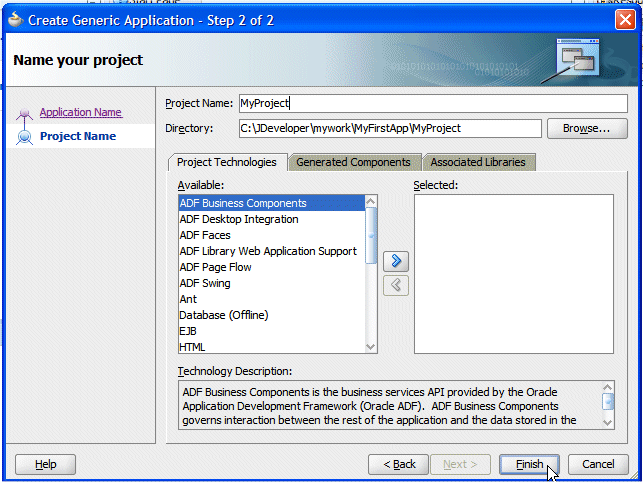Select Ant in Available list
643x482 pixels.
(271, 299)
